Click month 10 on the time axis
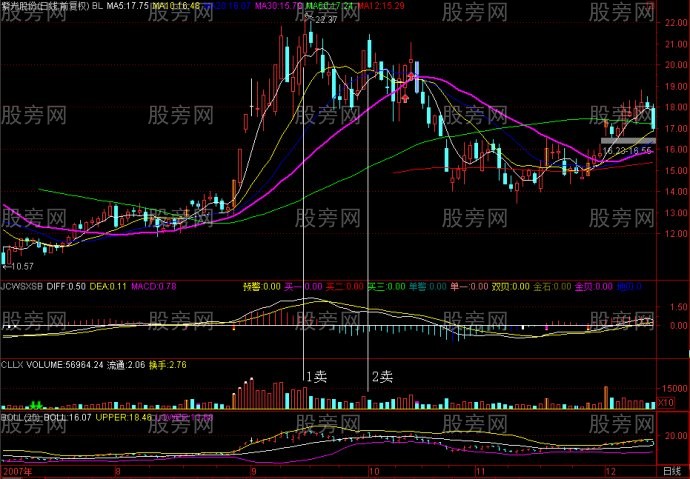This screenshot has height=479, width=690. click(374, 472)
